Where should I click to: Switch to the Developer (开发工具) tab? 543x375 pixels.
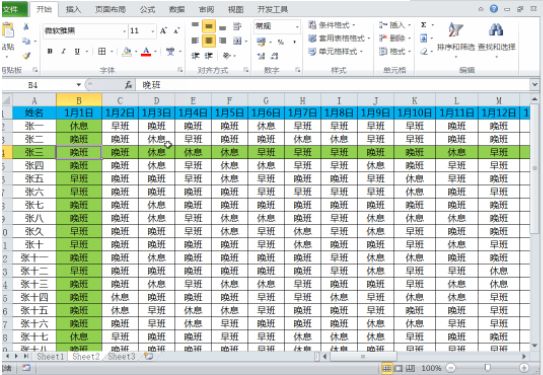coord(273,9)
